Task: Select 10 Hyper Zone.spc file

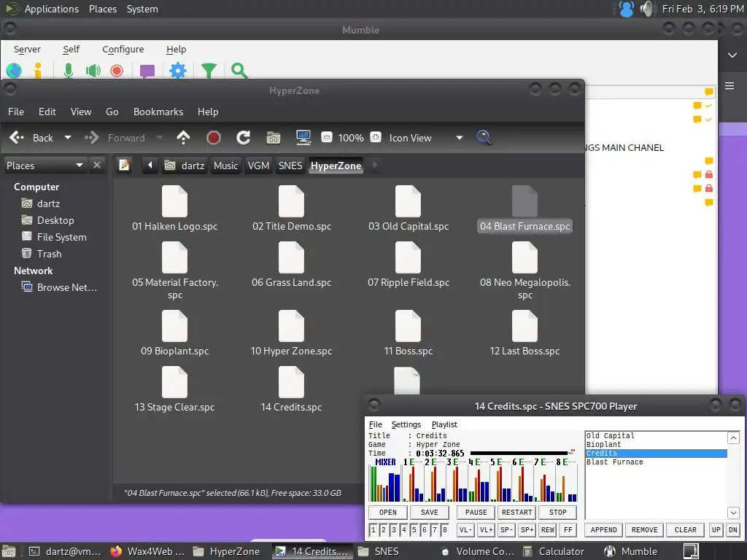Action: pyautogui.click(x=291, y=333)
